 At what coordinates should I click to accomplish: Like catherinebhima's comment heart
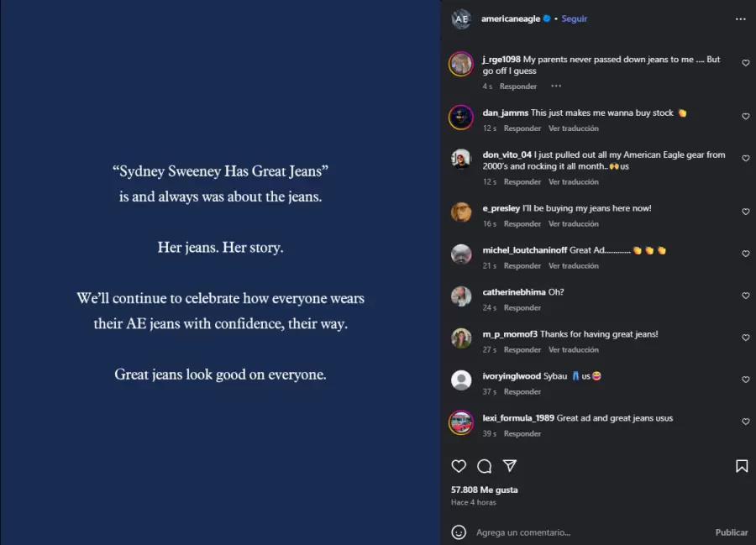click(x=745, y=296)
